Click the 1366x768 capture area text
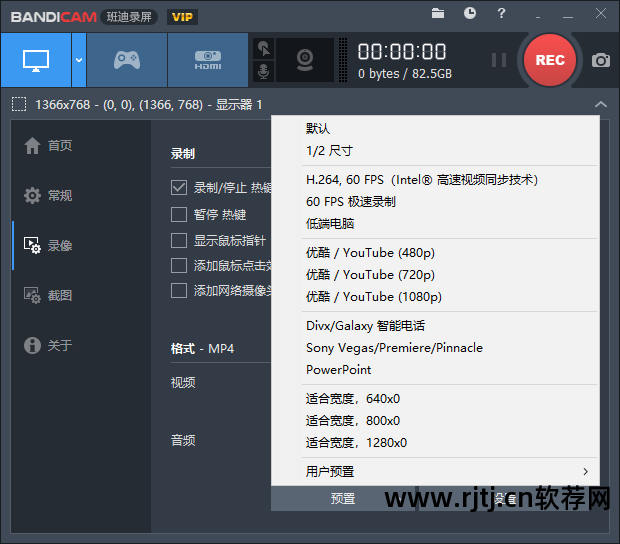Viewport: 620px width, 544px height. pos(148,105)
